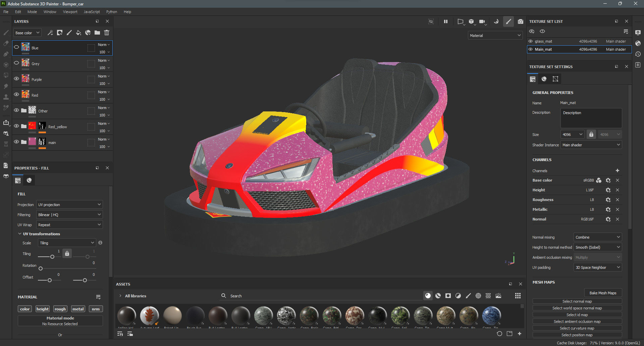Open the Display settings icon on right dock

coord(638,33)
